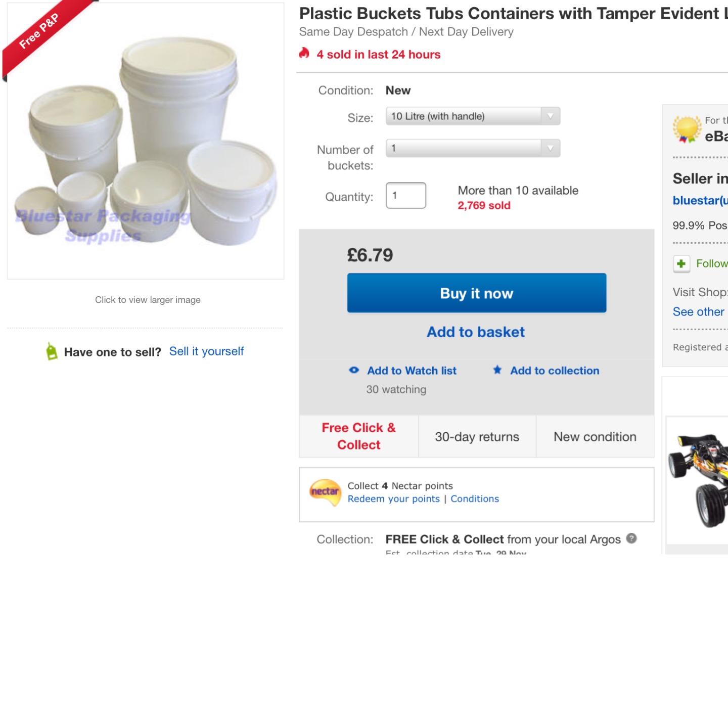Click the question mark help icon beside Argos
The width and height of the screenshot is (728, 728).
(x=631, y=538)
